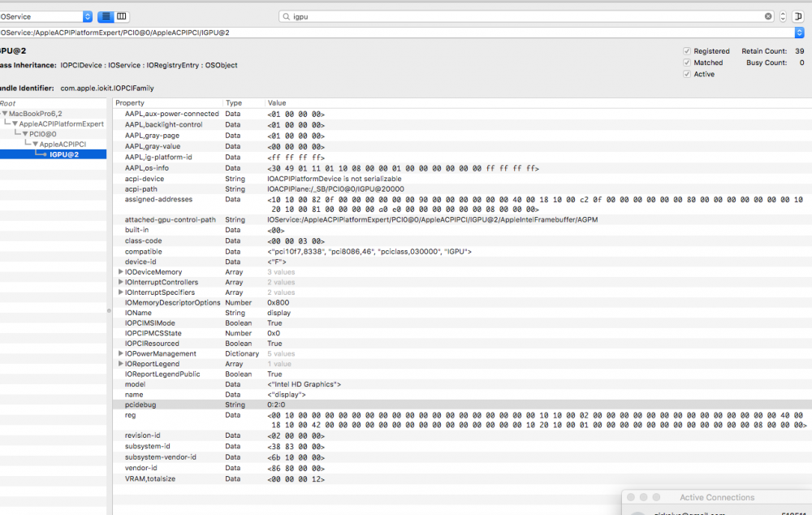The width and height of the screenshot is (812, 515).
Task: Collapse the PCI0@0 tree node
Action: click(25, 134)
